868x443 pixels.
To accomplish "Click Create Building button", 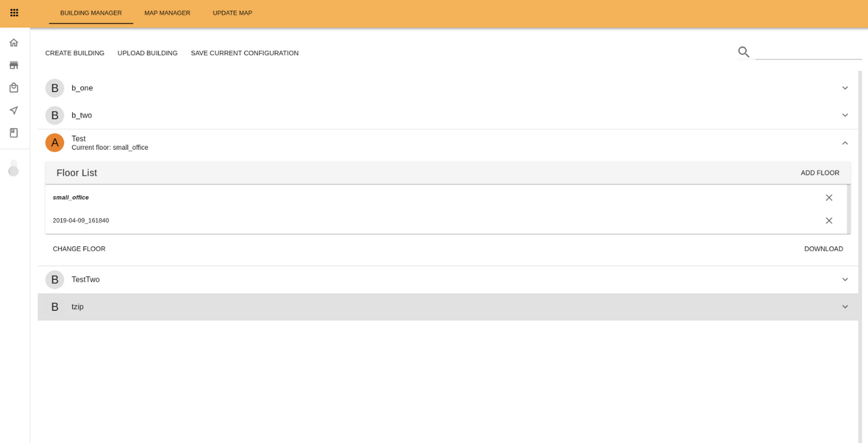I will 75,53.
